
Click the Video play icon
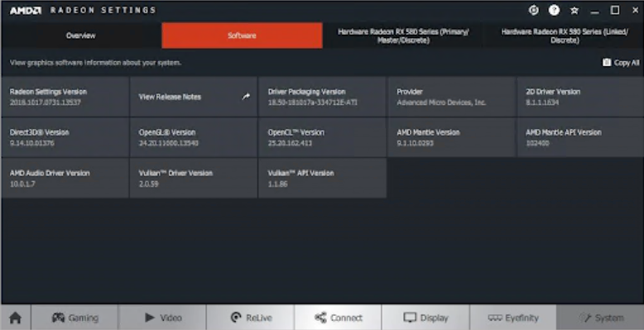pos(150,318)
